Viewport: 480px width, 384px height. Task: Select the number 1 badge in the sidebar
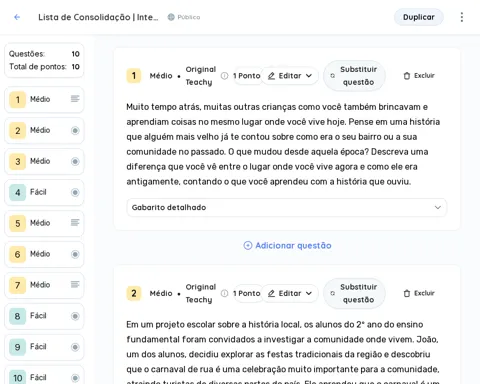coord(18,100)
